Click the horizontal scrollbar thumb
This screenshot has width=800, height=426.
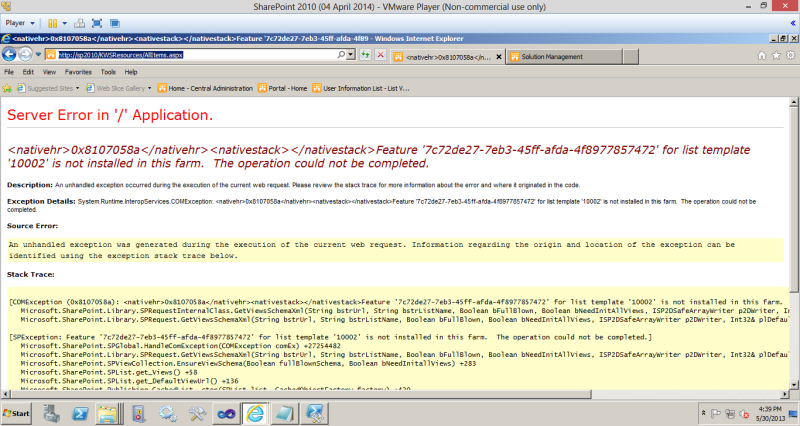click(x=301, y=394)
